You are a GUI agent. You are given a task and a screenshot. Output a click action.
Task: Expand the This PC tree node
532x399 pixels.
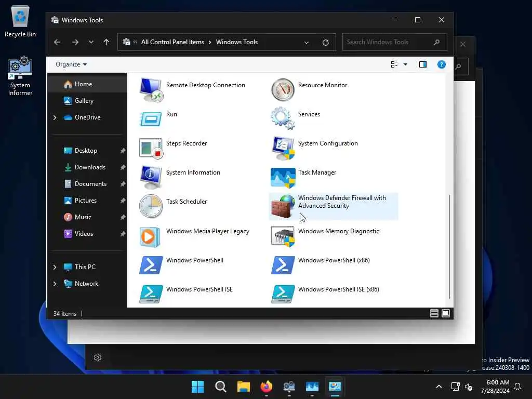pos(55,267)
